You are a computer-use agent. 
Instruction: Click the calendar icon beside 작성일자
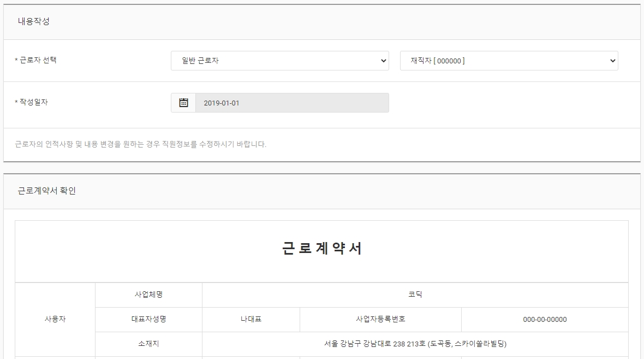tap(183, 103)
